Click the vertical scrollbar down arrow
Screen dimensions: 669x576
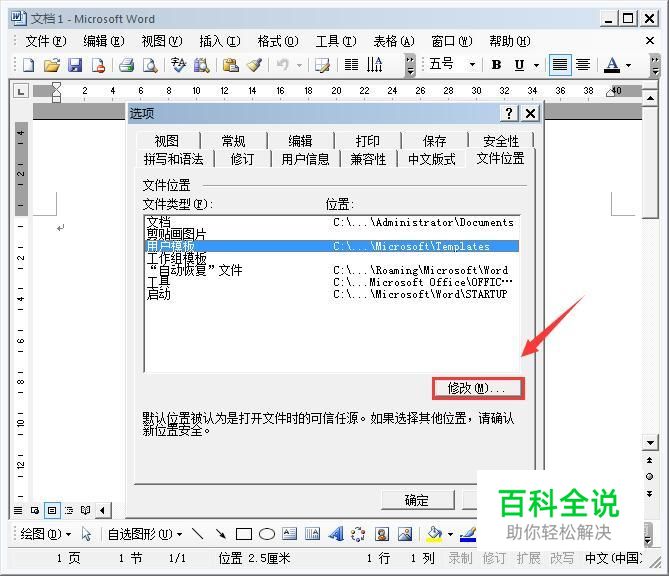(x=650, y=442)
